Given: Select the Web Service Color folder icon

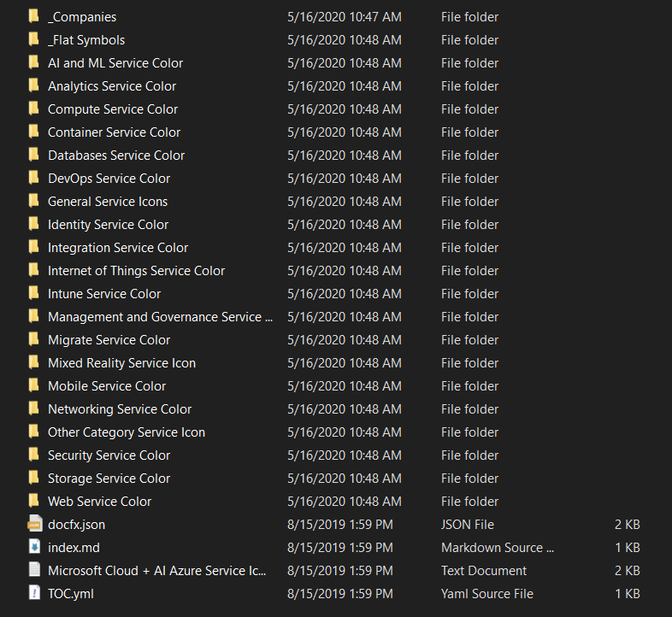Looking at the screenshot, I should 34,501.
